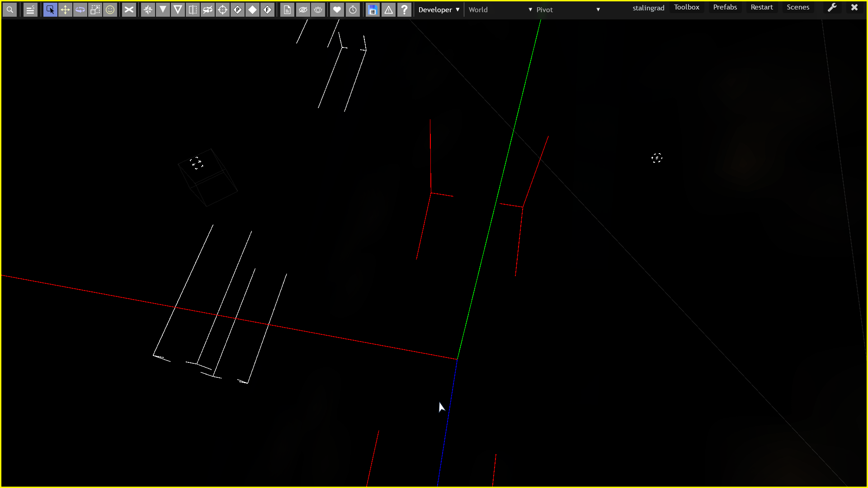Toggle the select cursor tool
868x488 pixels.
click(50, 9)
